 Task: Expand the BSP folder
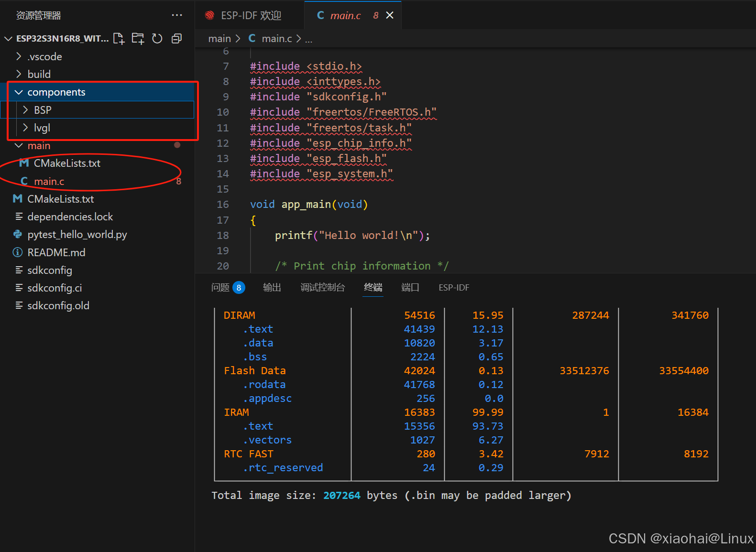[25, 110]
